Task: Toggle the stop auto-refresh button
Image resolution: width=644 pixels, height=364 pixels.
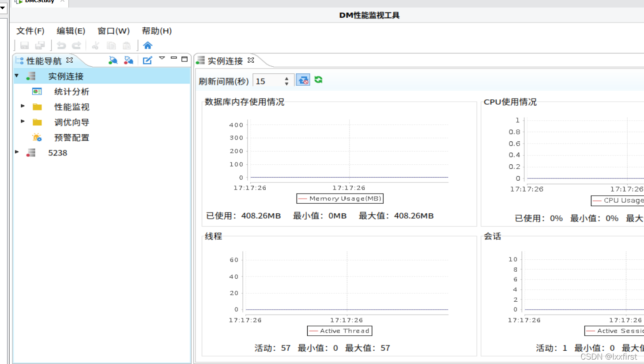Action: (303, 80)
